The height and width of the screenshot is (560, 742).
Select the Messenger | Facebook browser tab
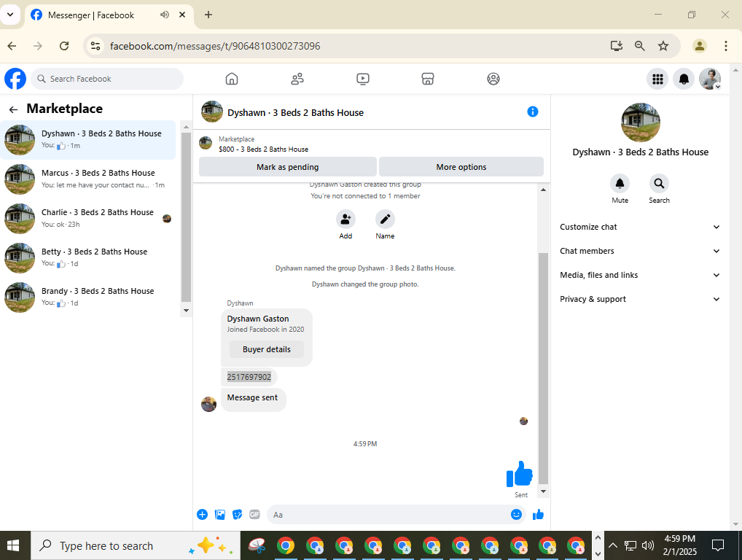109,15
